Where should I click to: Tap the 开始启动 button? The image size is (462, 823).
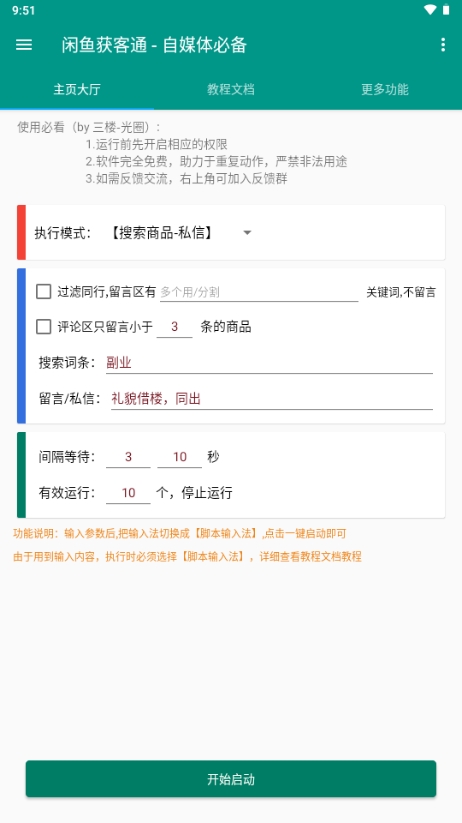[x=231, y=779]
